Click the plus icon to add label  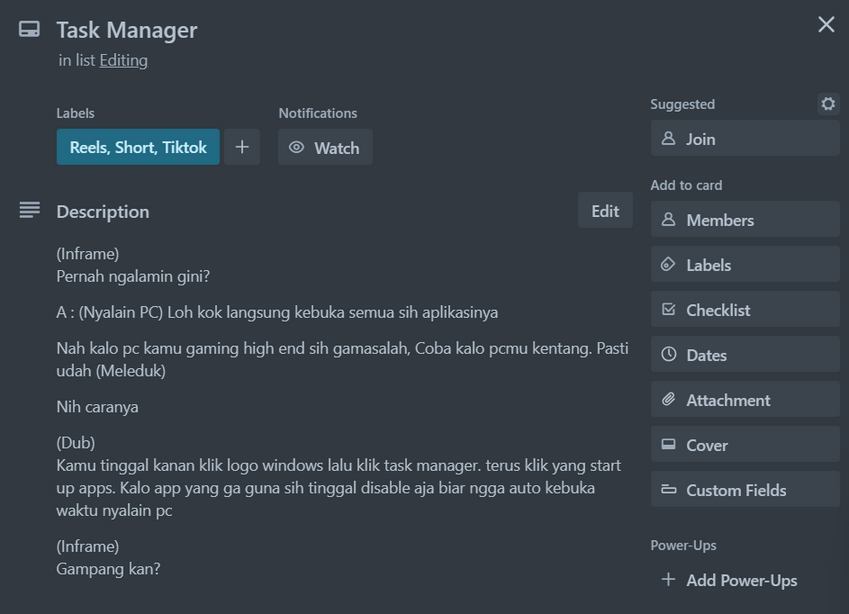pyautogui.click(x=242, y=147)
